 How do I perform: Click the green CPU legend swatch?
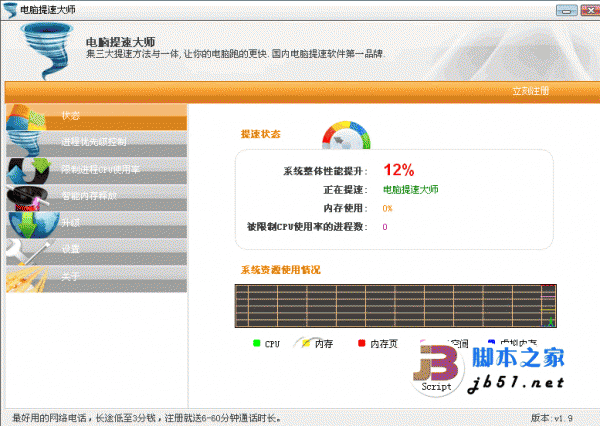(x=256, y=343)
